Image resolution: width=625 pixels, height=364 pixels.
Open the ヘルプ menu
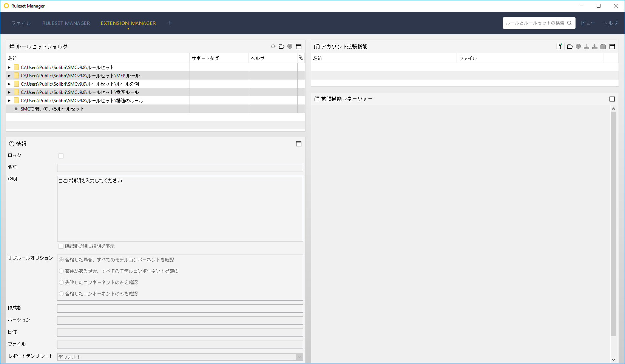click(610, 23)
